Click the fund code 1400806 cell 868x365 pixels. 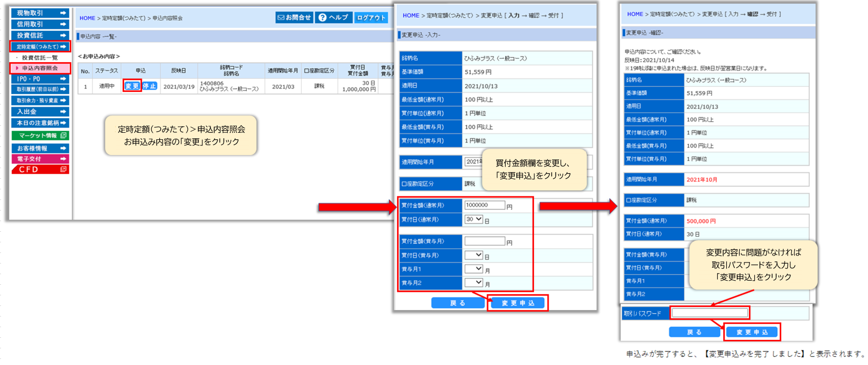point(211,83)
